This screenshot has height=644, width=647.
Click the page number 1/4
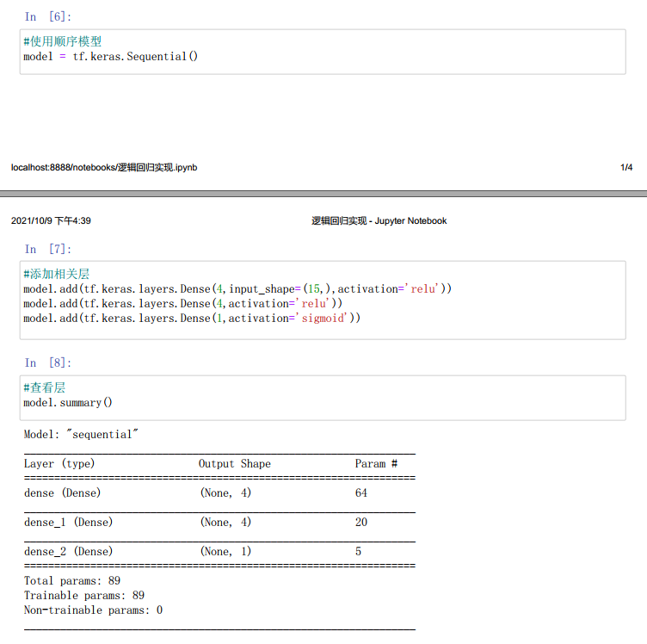point(626,168)
